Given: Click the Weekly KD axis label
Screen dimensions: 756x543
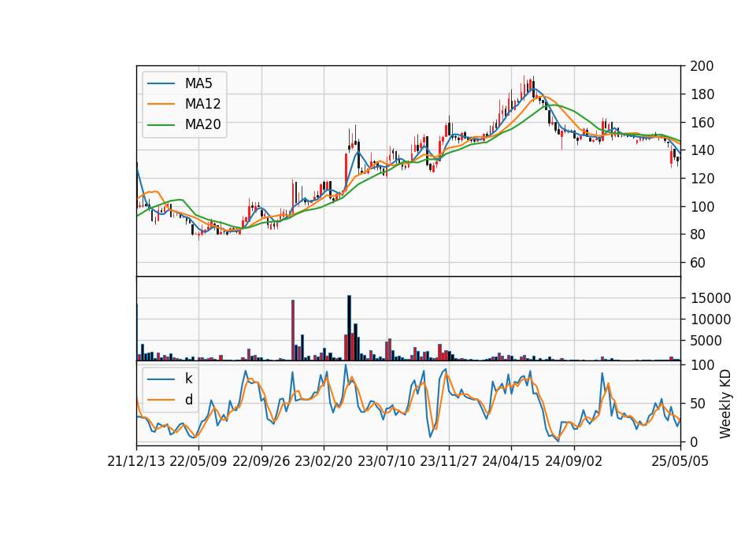Looking at the screenshot, I should (724, 404).
